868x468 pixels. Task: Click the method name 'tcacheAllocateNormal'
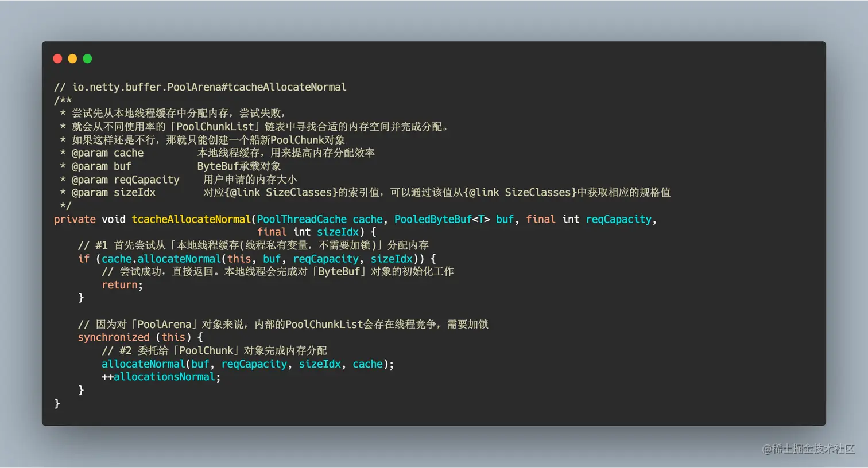coord(191,219)
